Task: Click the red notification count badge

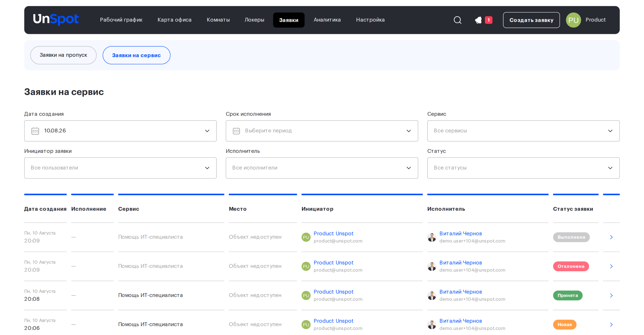Action: tap(489, 20)
